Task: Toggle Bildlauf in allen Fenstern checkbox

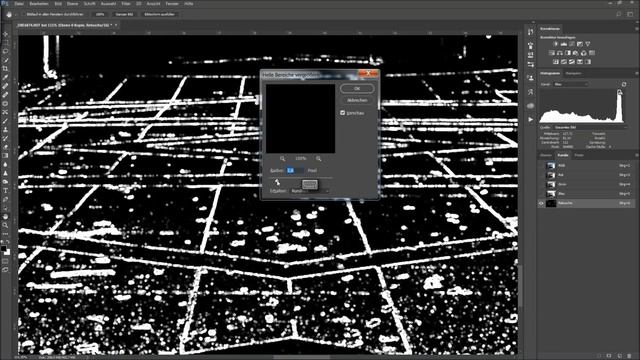Action: click(x=23, y=14)
